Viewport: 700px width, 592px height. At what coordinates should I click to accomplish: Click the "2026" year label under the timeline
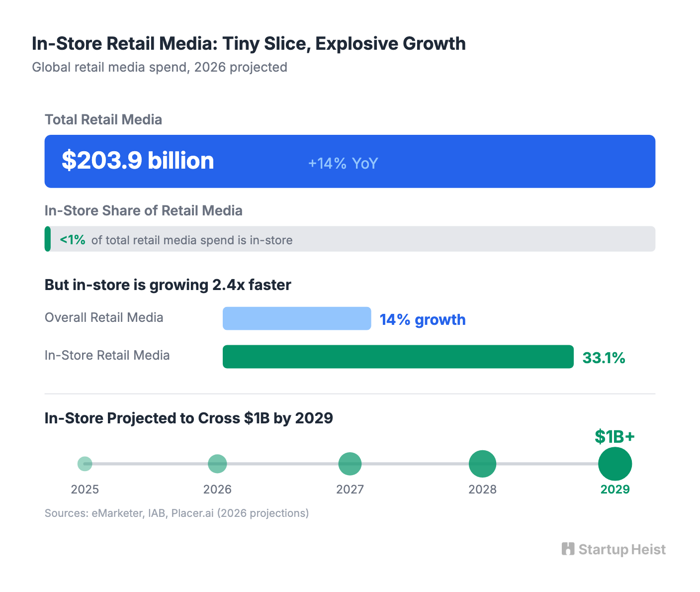click(x=217, y=490)
